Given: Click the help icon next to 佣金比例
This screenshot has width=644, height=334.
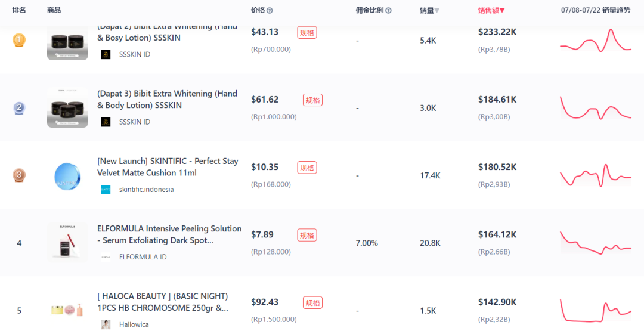Looking at the screenshot, I should coord(388,11).
